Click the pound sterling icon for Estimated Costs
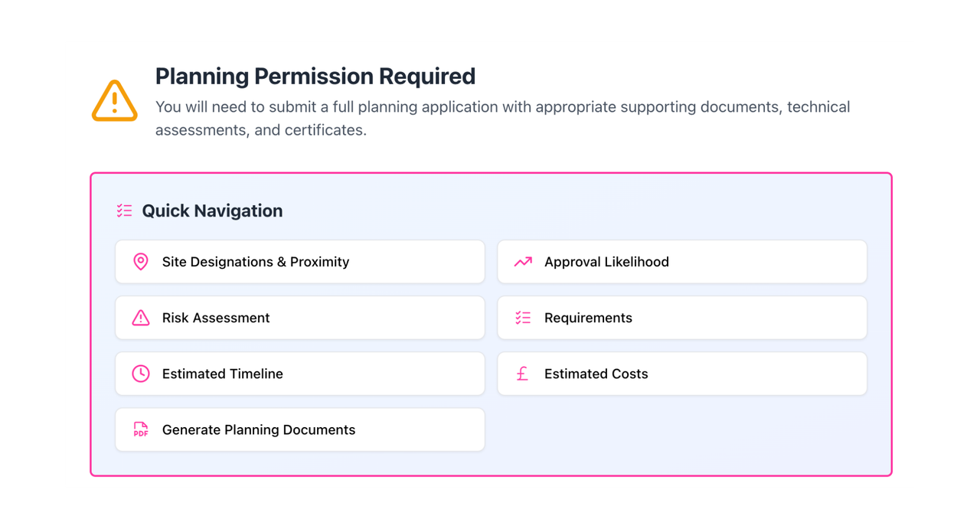Image resolution: width=980 pixels, height=529 pixels. click(523, 374)
